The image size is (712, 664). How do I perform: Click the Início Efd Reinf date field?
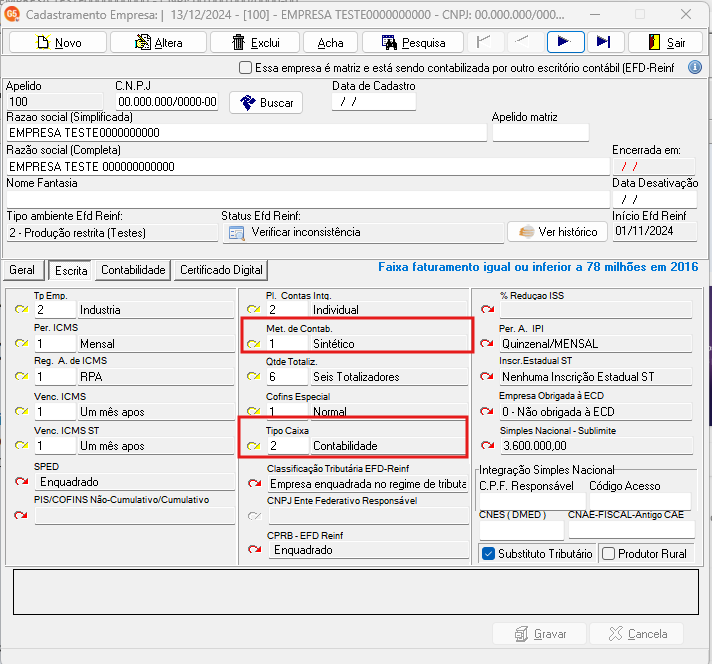(x=655, y=231)
